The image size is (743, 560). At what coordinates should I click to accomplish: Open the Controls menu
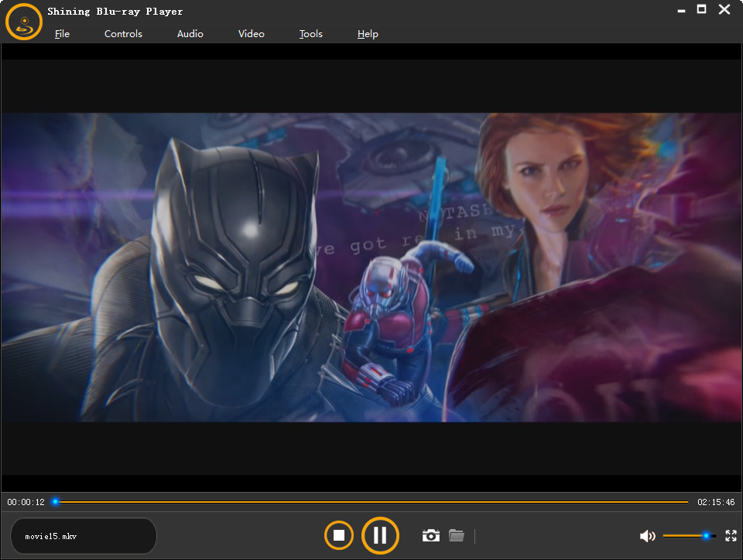123,33
